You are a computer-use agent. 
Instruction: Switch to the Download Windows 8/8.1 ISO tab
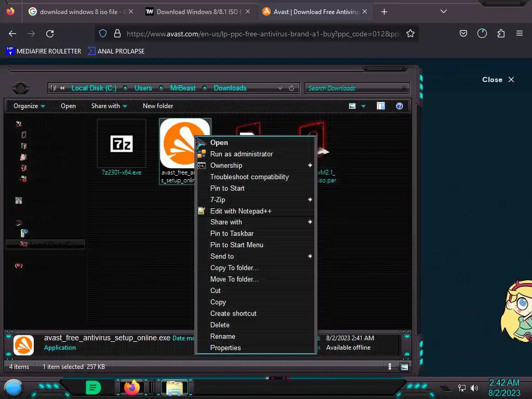coord(198,12)
